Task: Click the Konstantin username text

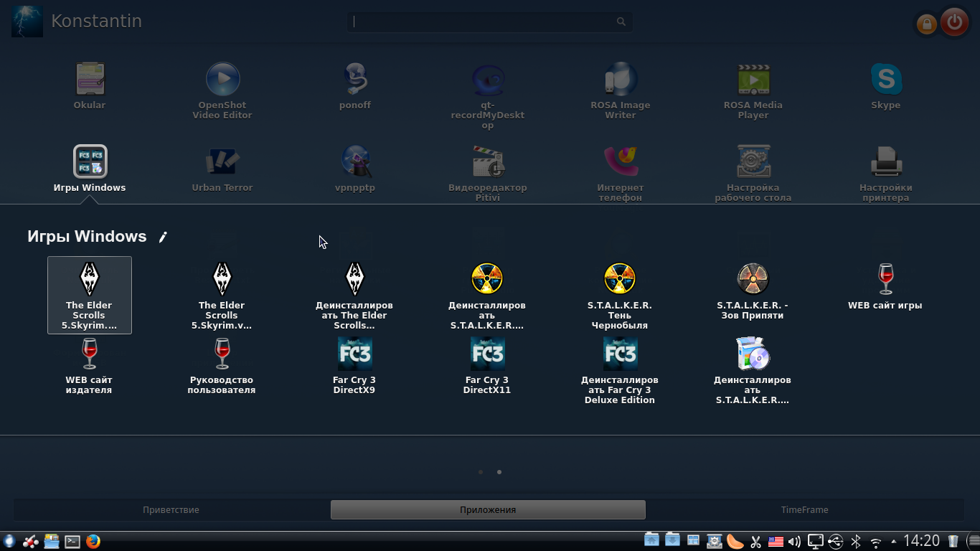Action: click(97, 22)
